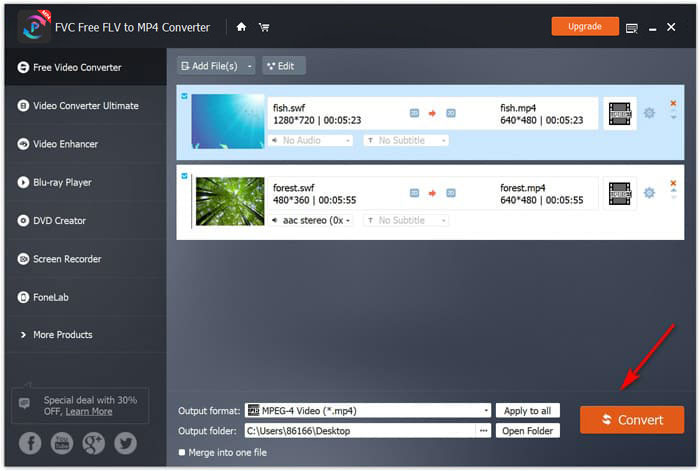This screenshot has height=471, width=700.
Task: Open the Twitter social icon
Action: 125,443
